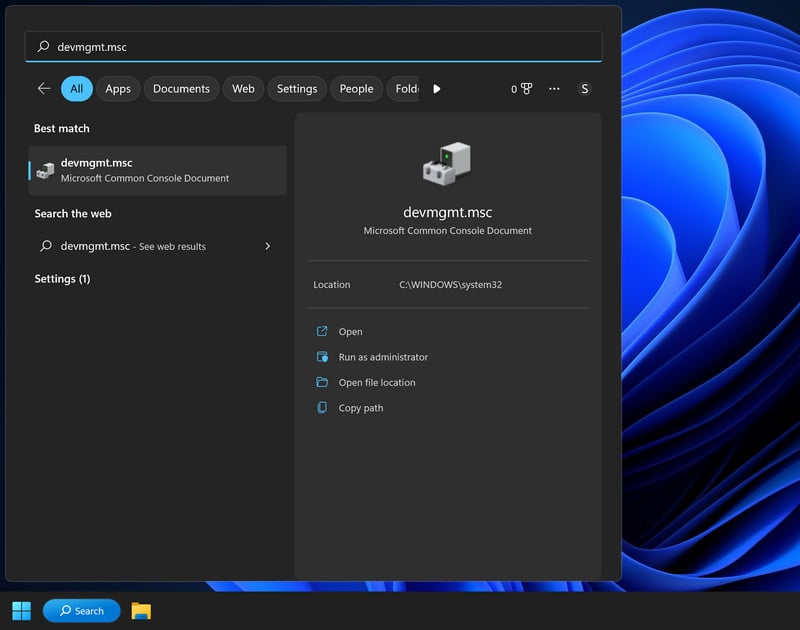Click the rewards points trophy icon

pos(526,89)
